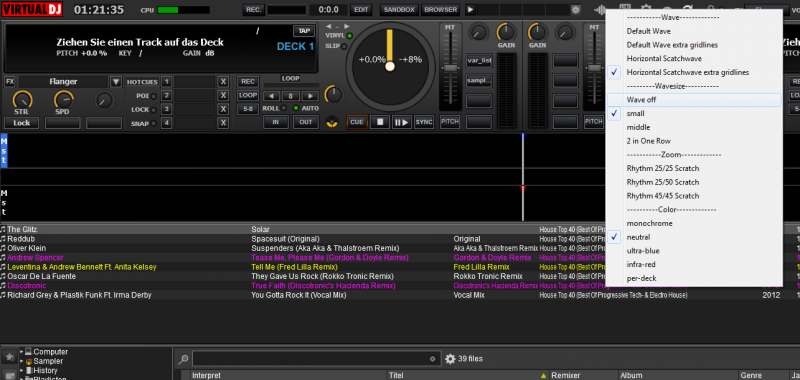Click the favorites star sidebar icon
The width and height of the screenshot is (800, 380).
[9, 356]
